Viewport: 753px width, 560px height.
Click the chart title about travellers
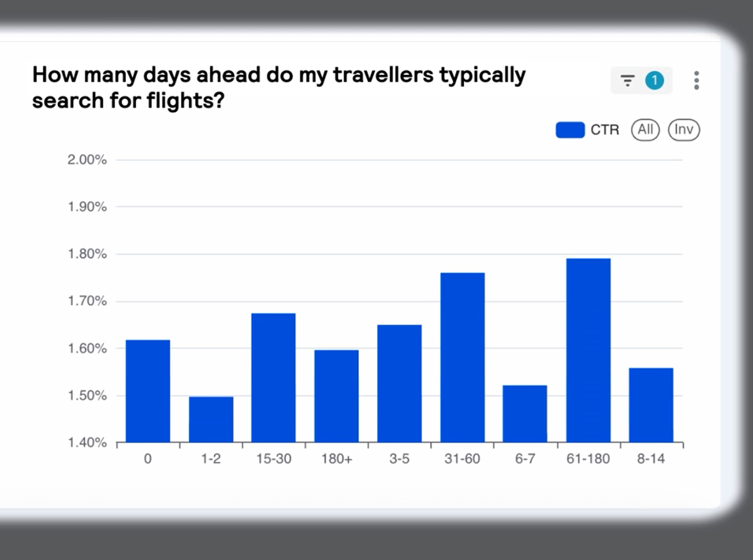[279, 88]
